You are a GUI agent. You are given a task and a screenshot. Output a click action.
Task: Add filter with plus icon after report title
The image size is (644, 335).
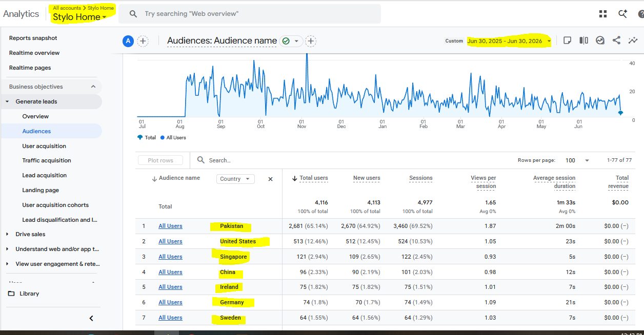(311, 41)
